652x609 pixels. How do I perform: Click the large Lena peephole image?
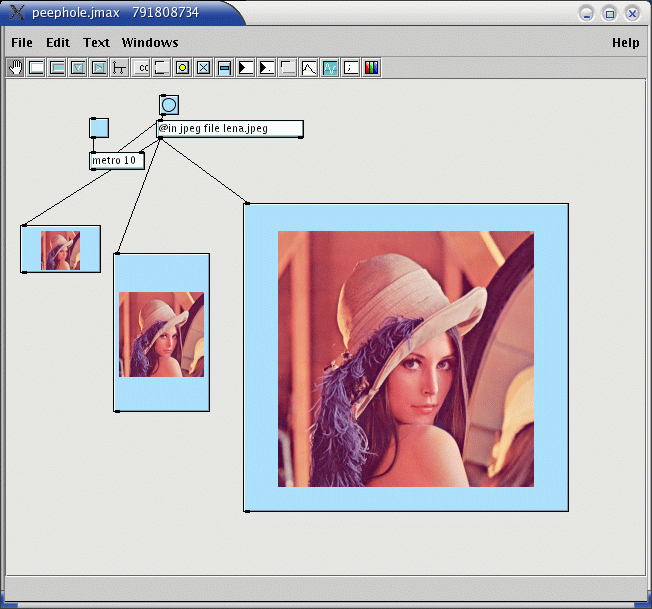coord(406,358)
